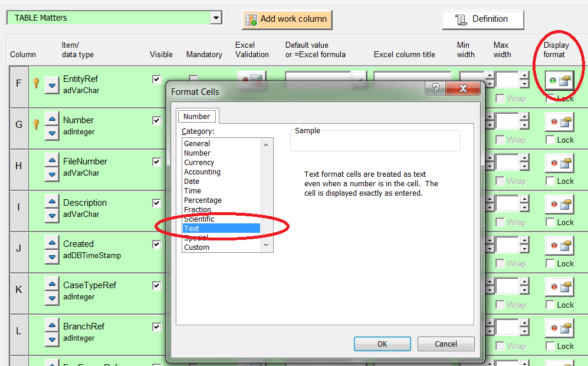Click Add work column button
This screenshot has height=366, width=588.
coord(287,19)
